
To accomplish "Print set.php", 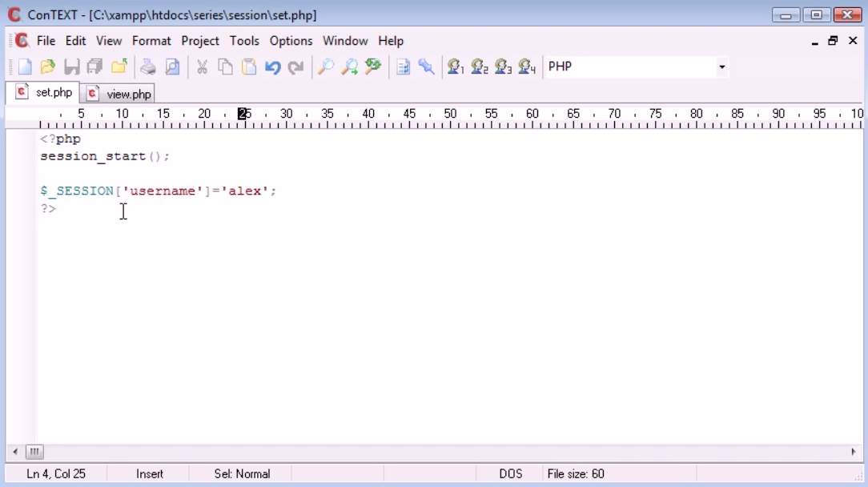I will pyautogui.click(x=147, y=67).
